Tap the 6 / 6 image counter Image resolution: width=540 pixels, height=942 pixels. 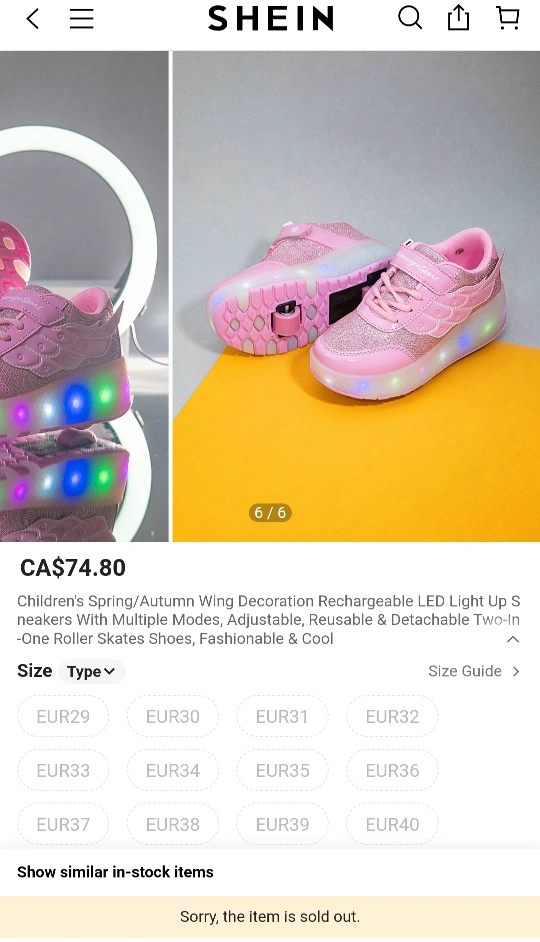click(270, 512)
